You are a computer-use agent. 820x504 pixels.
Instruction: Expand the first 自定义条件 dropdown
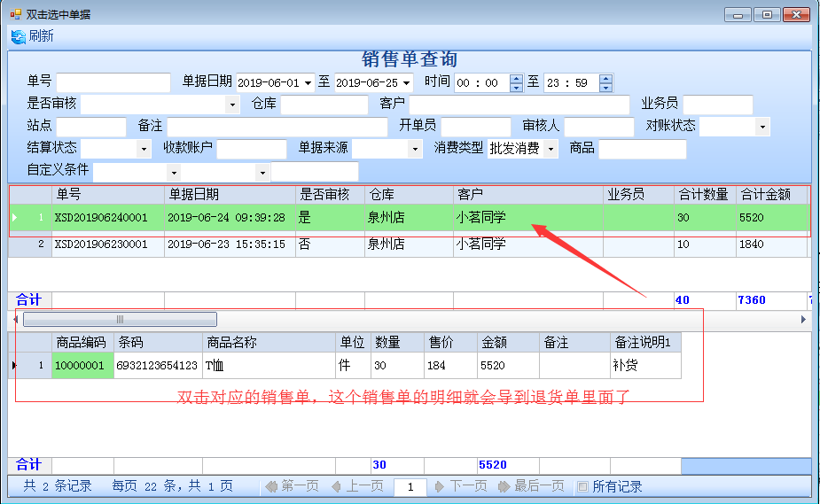(174, 173)
